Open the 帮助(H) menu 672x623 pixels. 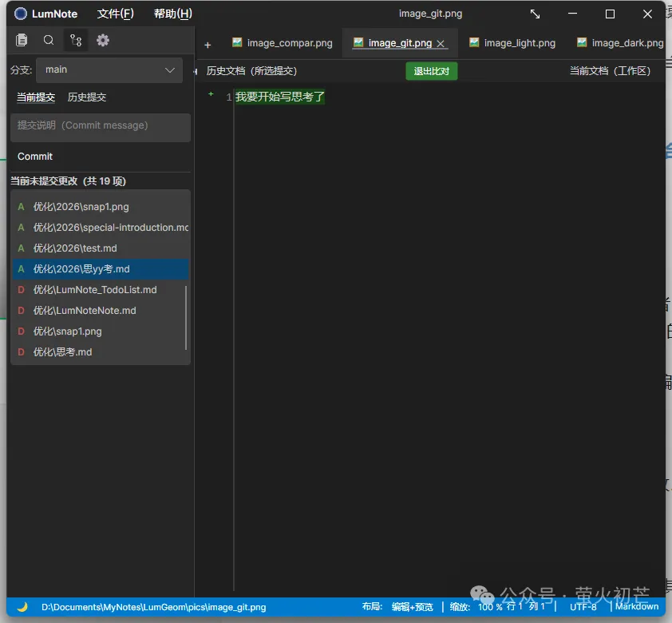[172, 14]
